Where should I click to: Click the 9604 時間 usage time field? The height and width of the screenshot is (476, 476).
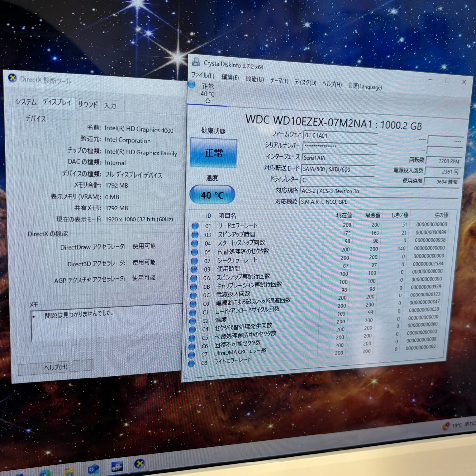441,182
